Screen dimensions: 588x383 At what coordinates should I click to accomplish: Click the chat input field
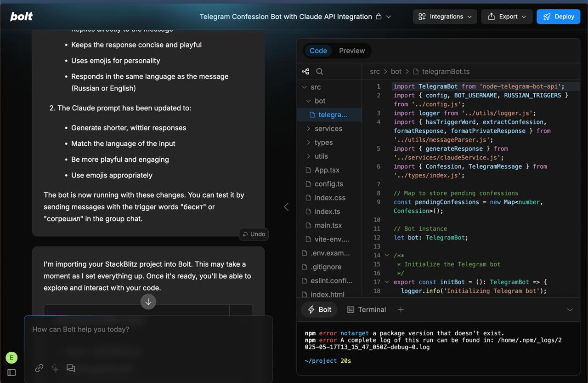click(148, 329)
